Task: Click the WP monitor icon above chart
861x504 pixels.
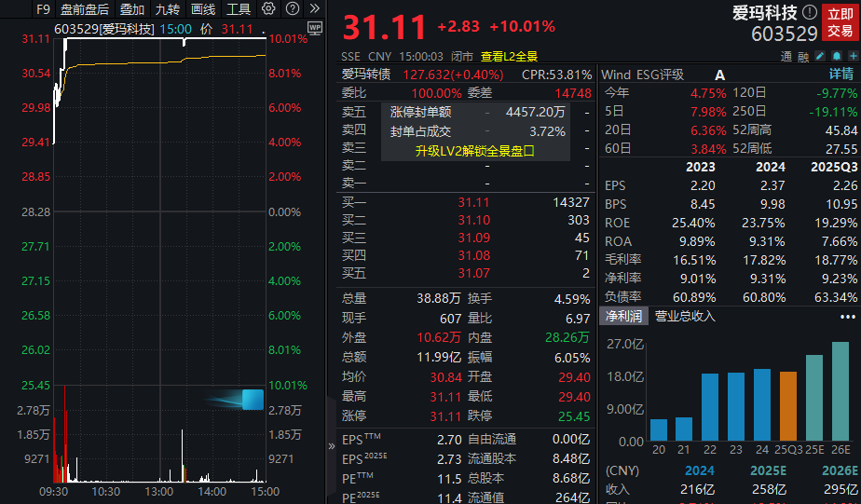Action: click(315, 28)
